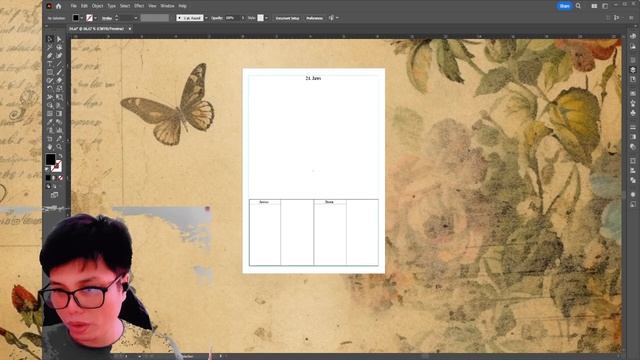Click the stroke weight stepper arrows
Image resolution: width=640 pixels, height=360 pixels.
point(117,18)
